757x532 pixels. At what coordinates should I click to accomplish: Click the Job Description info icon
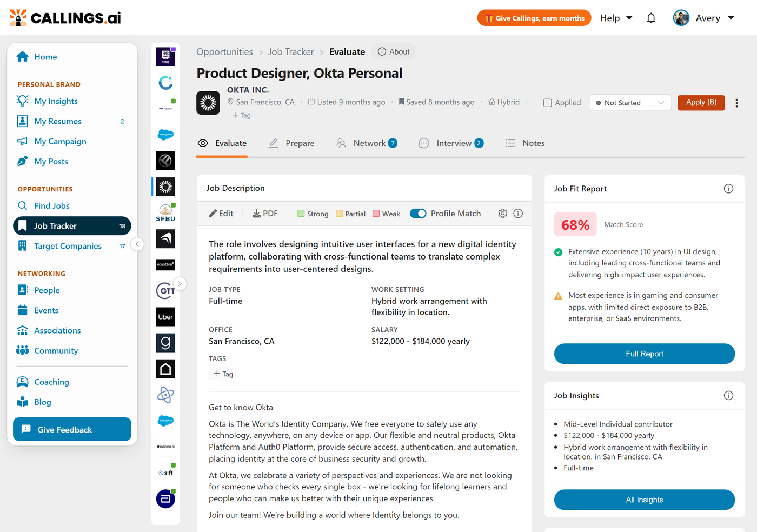coord(518,214)
